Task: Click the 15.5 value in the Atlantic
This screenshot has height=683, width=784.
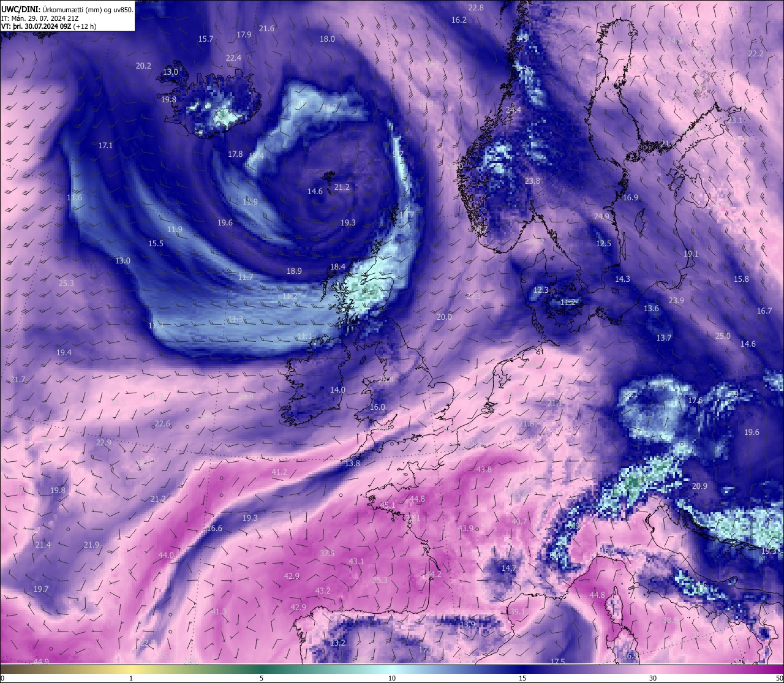Action: point(156,244)
